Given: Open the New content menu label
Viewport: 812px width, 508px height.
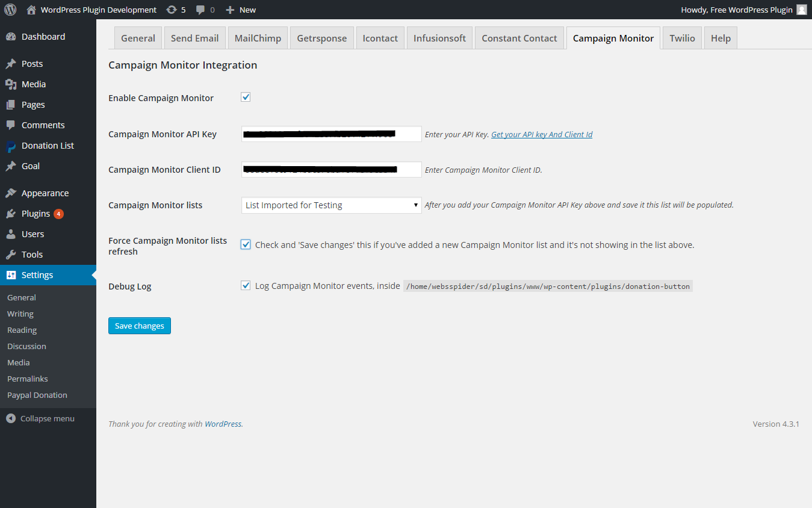Looking at the screenshot, I should 247,10.
